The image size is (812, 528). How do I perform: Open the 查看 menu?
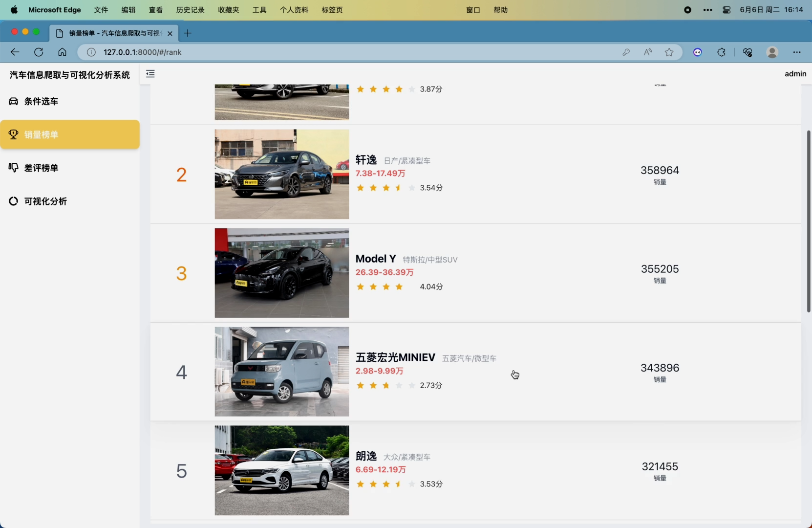point(156,10)
